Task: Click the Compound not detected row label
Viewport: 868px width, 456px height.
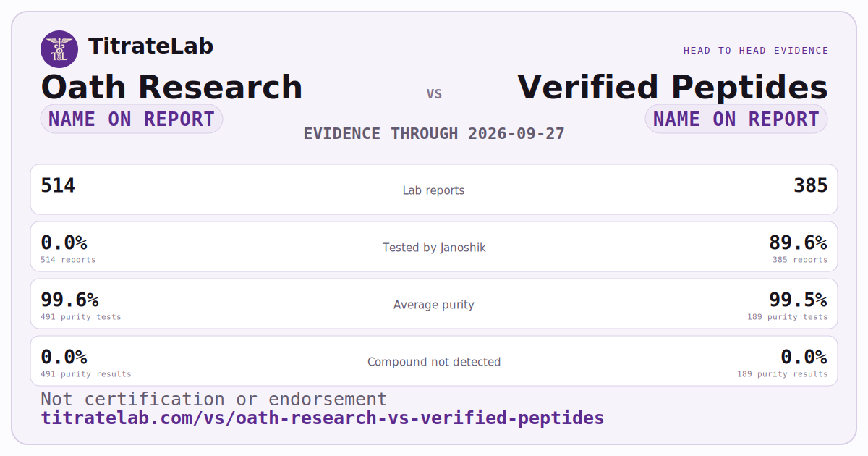Action: [434, 362]
